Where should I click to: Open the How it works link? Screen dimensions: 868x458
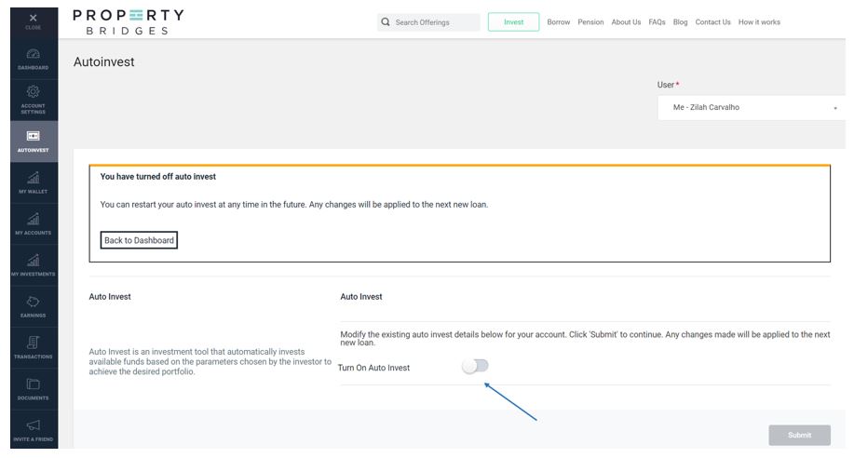coord(759,22)
